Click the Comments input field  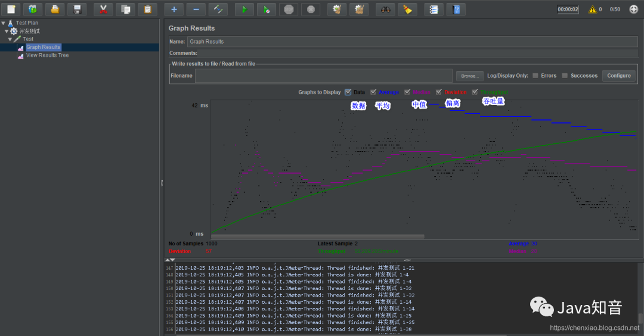[x=417, y=53]
